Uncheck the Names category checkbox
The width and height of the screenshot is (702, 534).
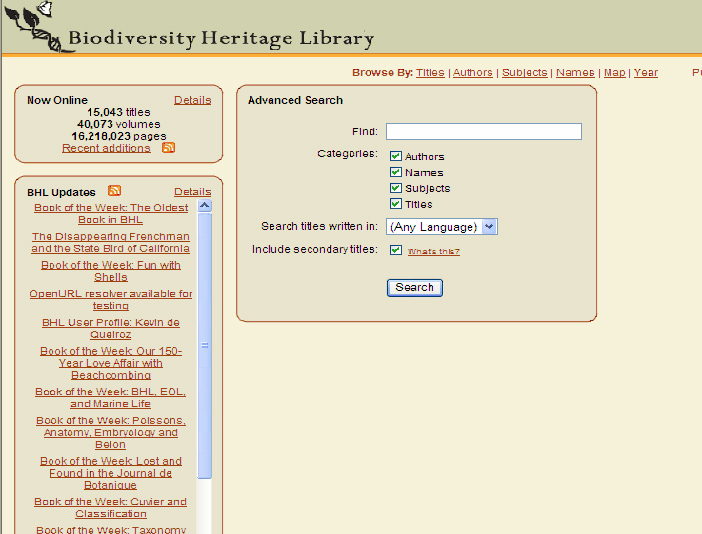click(395, 172)
